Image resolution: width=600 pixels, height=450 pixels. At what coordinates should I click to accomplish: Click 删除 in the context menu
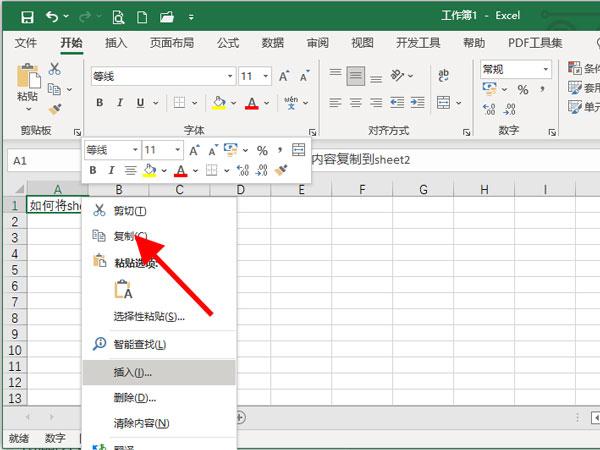134,398
